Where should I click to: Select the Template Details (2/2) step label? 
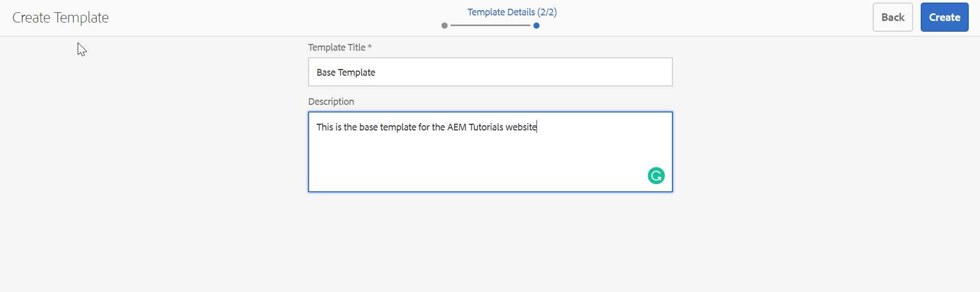point(512,12)
